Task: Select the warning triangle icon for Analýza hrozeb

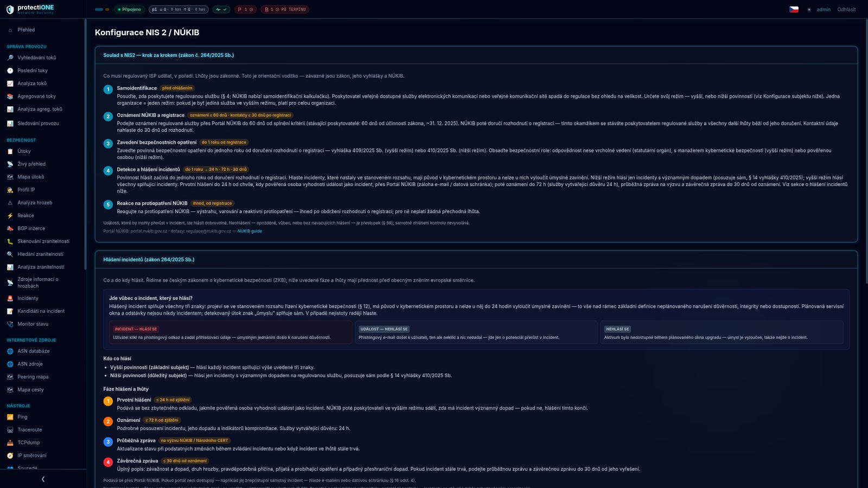Action: [x=10, y=203]
